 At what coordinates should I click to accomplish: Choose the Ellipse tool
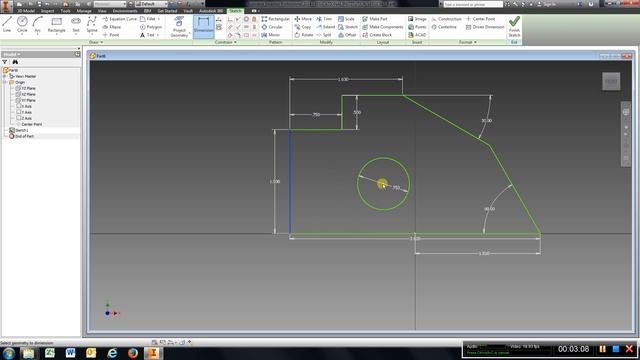tap(112, 27)
